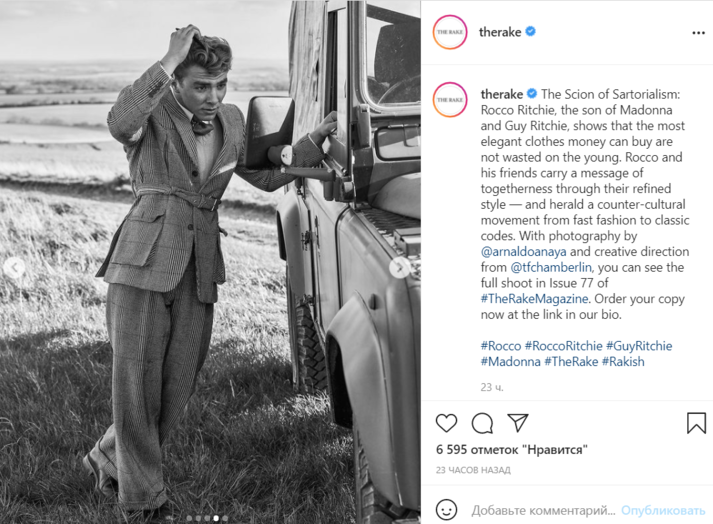Open the #Madonna hashtag
This screenshot has height=524, width=713.
pyautogui.click(x=510, y=361)
